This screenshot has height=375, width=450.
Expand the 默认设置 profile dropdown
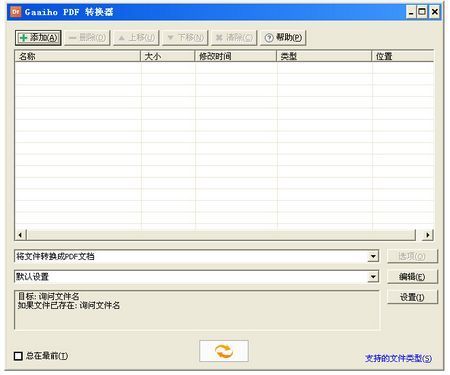373,277
